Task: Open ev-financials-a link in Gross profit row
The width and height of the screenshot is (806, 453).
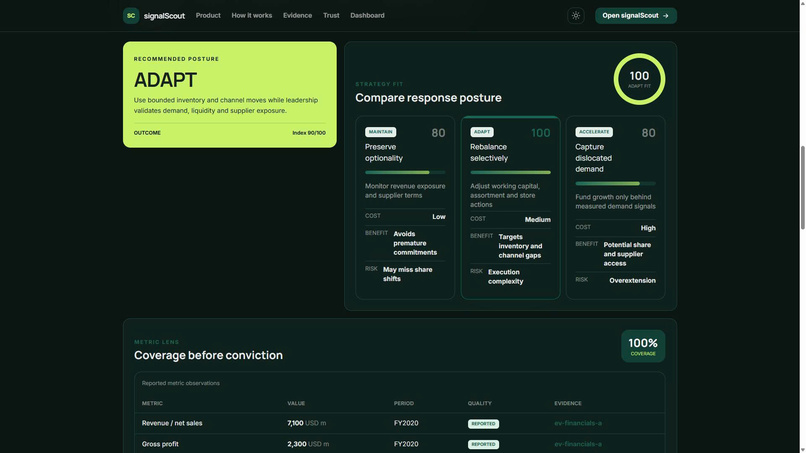Action: (x=578, y=444)
